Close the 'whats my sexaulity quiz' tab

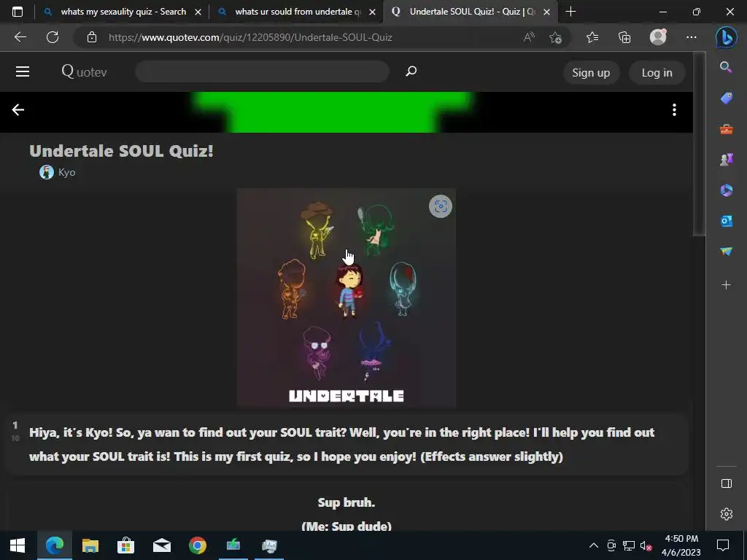198,12
